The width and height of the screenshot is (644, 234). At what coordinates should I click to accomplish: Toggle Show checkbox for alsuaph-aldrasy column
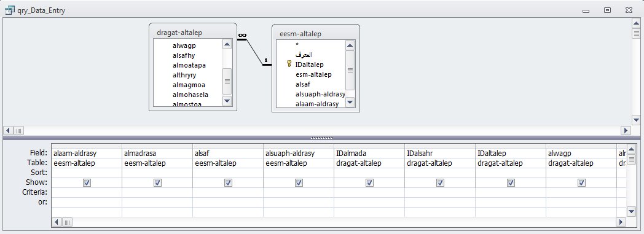[x=299, y=182]
